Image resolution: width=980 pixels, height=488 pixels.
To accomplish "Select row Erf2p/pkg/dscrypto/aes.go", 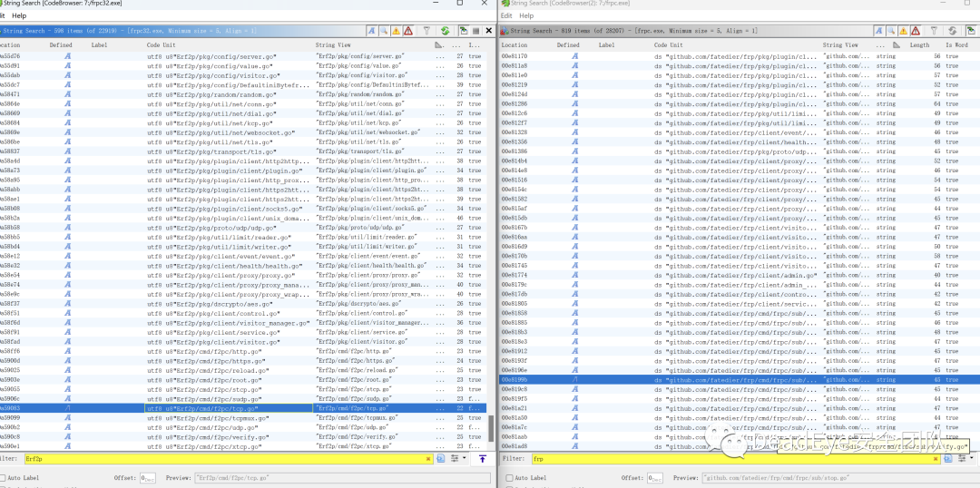I will tap(244, 304).
